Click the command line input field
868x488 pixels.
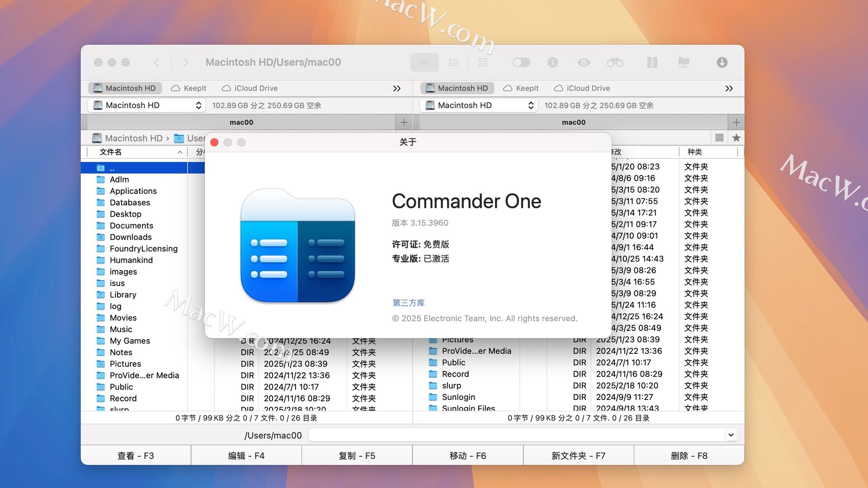pos(517,435)
